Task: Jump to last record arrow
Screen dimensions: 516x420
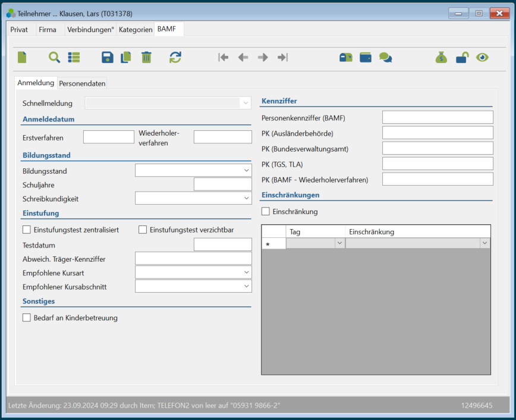Action: pos(283,57)
